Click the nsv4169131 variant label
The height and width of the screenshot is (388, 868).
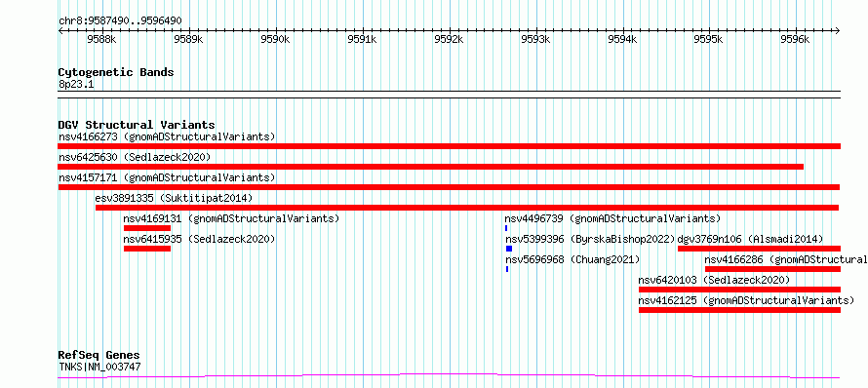tap(231, 218)
